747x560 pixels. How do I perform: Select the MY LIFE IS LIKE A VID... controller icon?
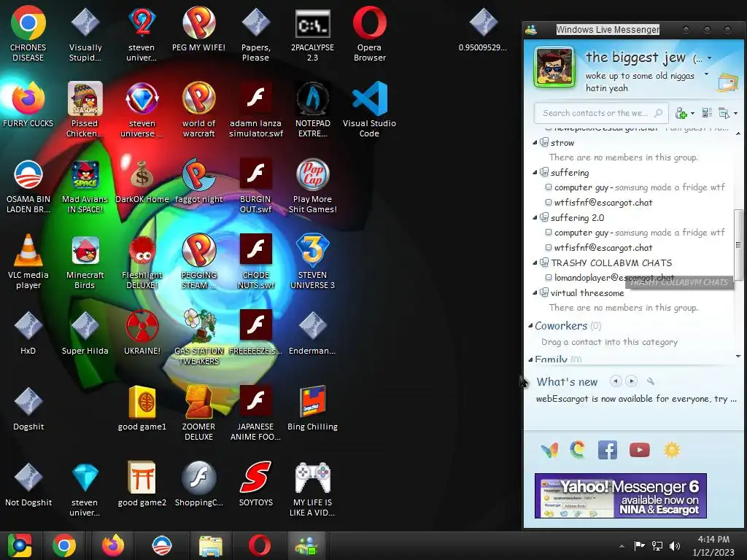click(x=312, y=489)
